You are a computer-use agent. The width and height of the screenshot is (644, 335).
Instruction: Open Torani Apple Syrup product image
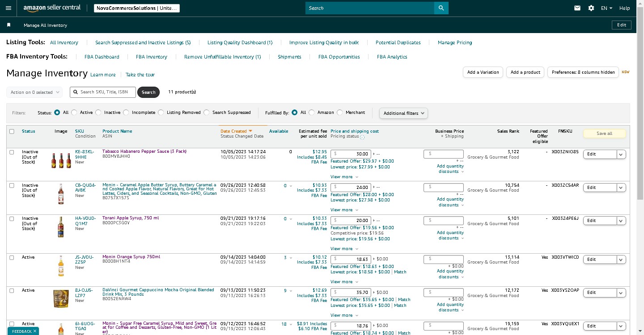61,226
